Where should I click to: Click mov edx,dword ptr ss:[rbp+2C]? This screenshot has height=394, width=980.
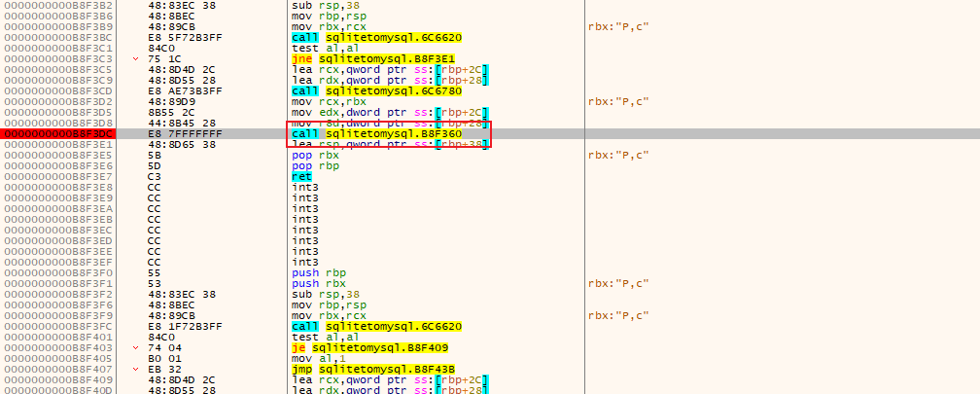click(390, 112)
